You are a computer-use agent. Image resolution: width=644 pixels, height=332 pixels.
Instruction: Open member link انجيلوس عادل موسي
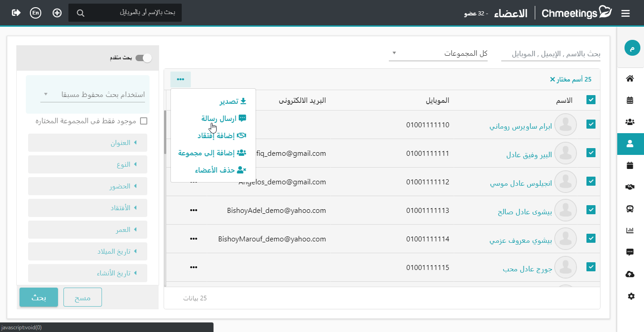[521, 184]
